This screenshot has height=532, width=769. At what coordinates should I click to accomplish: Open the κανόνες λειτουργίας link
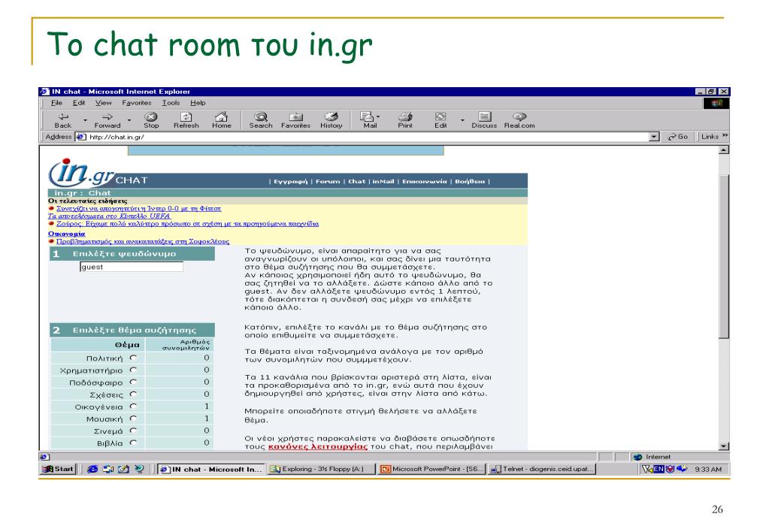(x=318, y=446)
